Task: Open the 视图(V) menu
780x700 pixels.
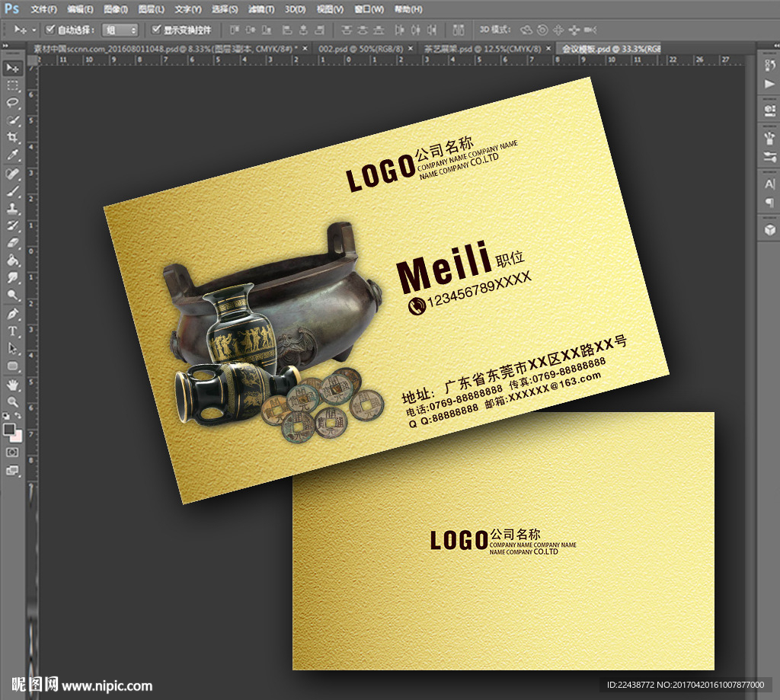Action: click(331, 9)
